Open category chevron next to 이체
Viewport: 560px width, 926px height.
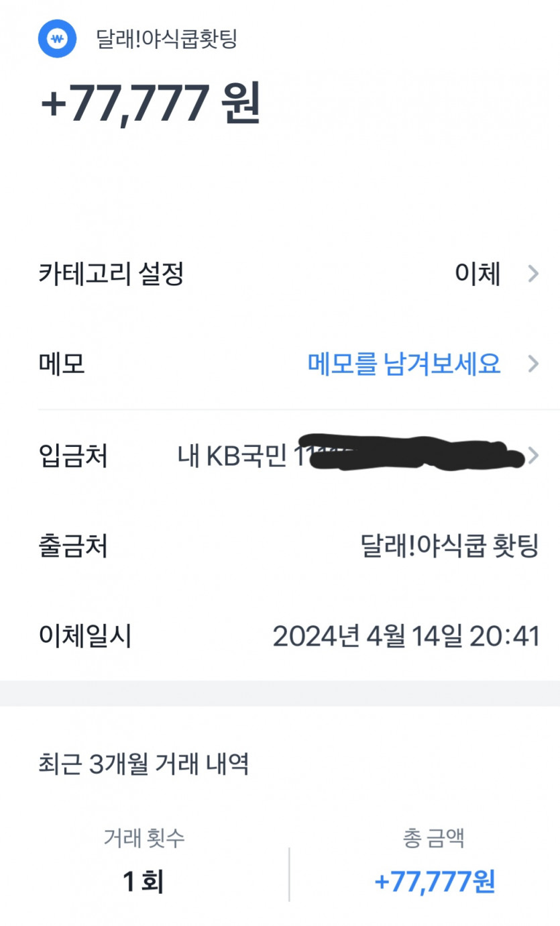tap(533, 274)
